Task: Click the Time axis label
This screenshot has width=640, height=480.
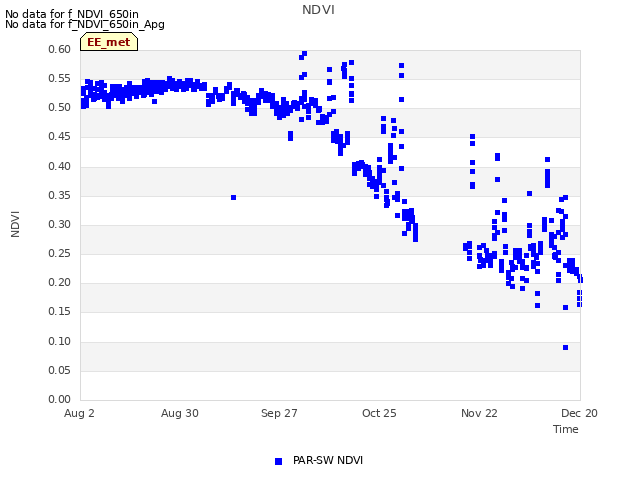Action: 566,429
